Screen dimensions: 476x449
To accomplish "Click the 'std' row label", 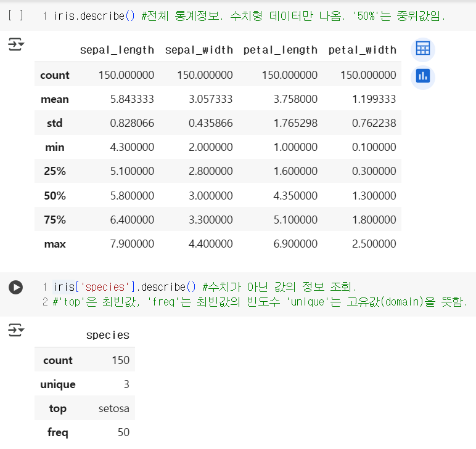I will coord(55,123).
